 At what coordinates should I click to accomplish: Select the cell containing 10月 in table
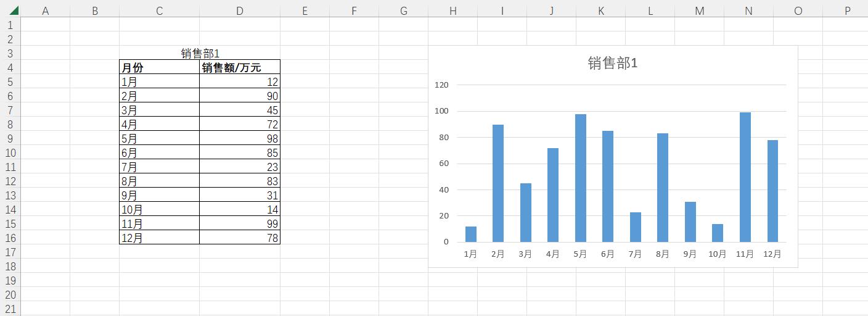pyautogui.click(x=159, y=209)
